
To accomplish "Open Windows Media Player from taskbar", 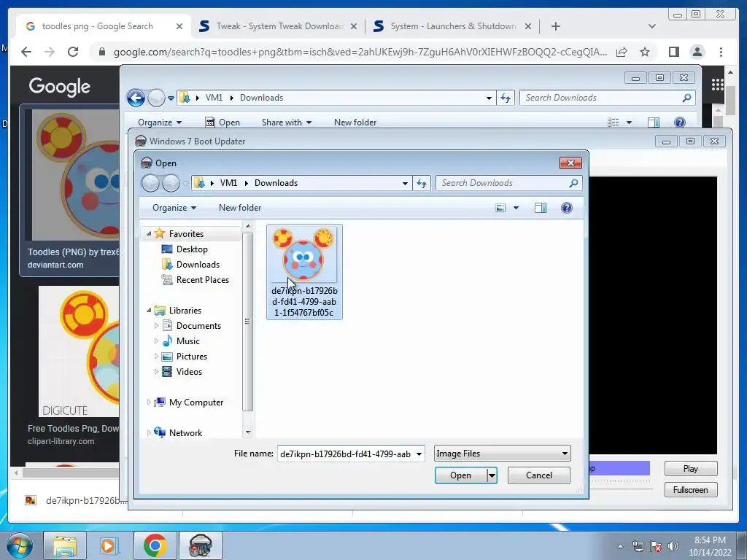I will [109, 545].
